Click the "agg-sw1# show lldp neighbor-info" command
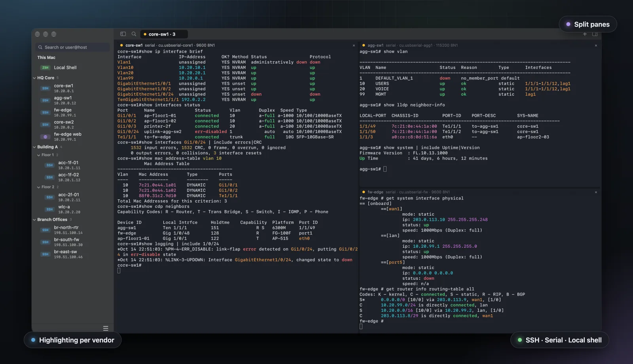Image resolution: width=633 pixels, height=364 pixels. coord(402,105)
